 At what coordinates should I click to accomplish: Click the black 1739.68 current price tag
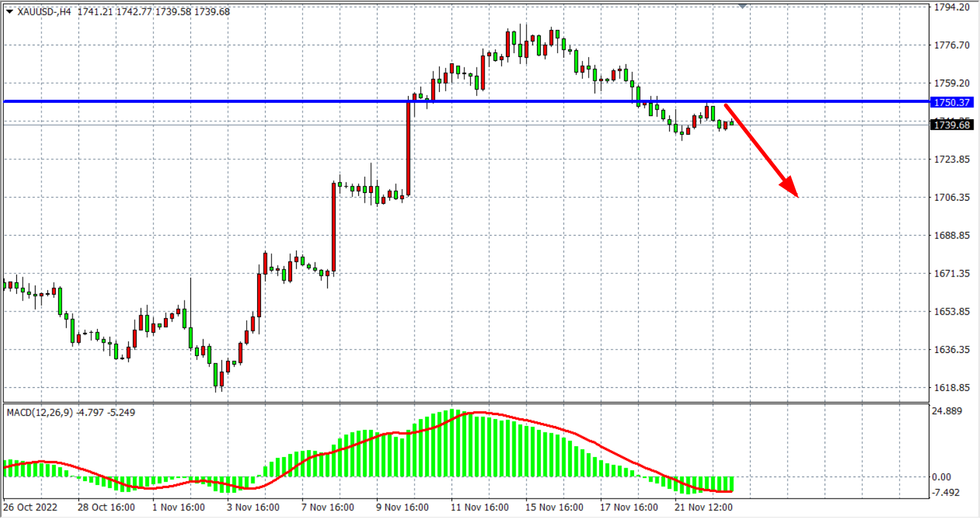tap(951, 125)
